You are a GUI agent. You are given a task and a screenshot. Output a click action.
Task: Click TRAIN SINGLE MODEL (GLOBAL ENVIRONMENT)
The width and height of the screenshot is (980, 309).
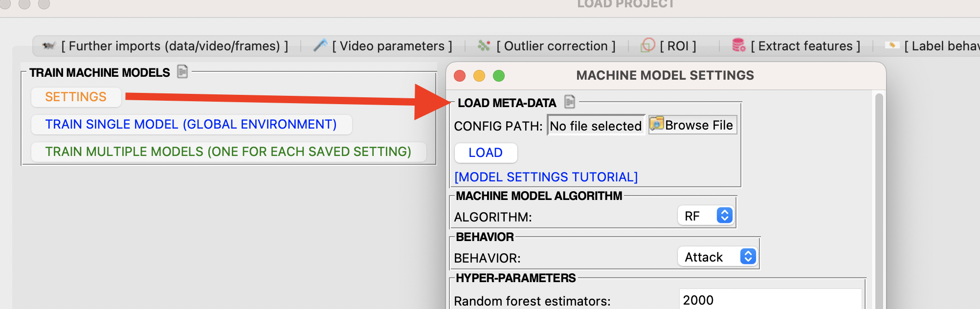(x=191, y=124)
